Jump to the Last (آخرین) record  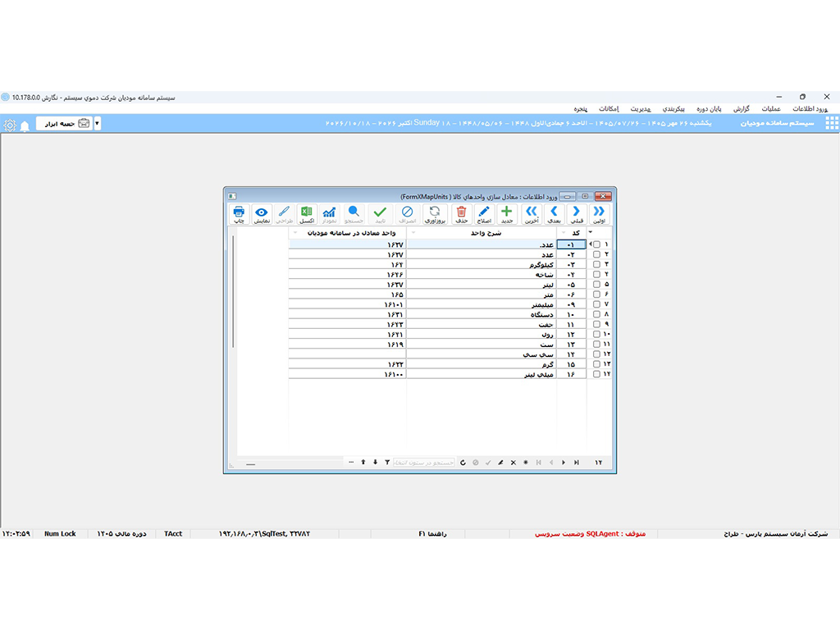click(x=532, y=214)
